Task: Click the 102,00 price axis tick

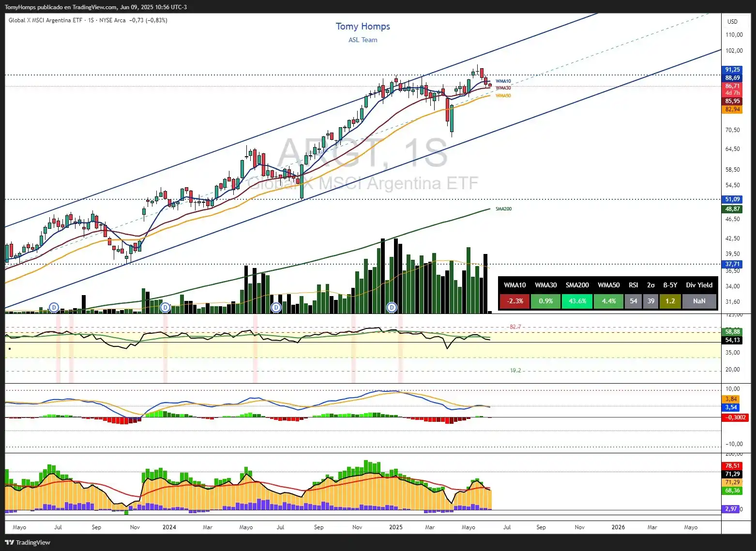Action: pos(734,51)
